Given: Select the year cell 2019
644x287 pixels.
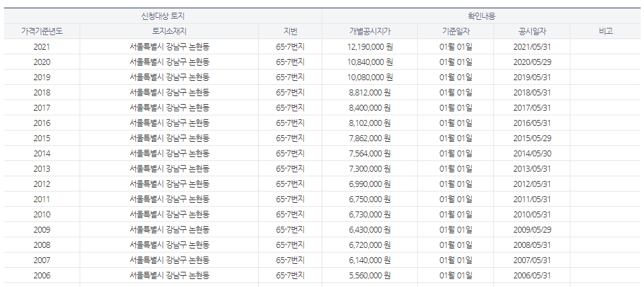Looking at the screenshot, I should (42, 77).
